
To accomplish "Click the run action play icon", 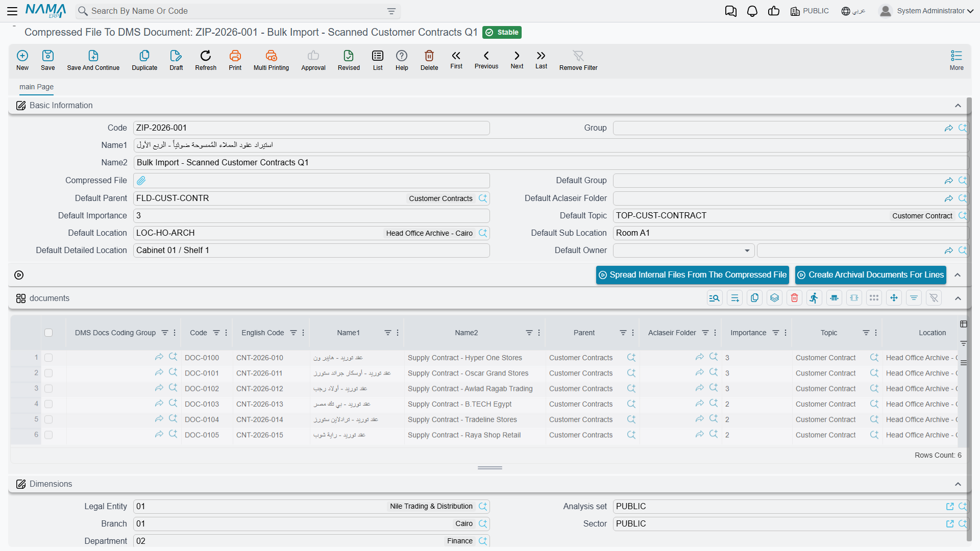I will pos(19,275).
